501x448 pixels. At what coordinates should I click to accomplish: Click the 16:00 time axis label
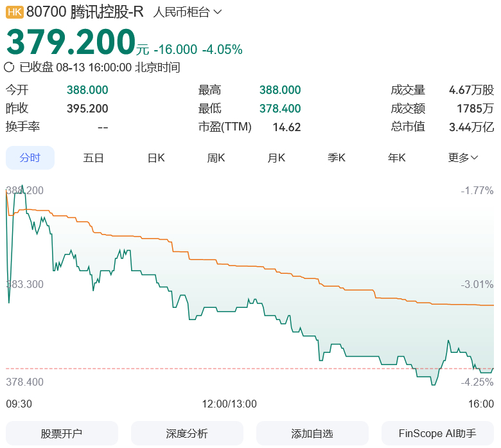pyautogui.click(x=481, y=404)
